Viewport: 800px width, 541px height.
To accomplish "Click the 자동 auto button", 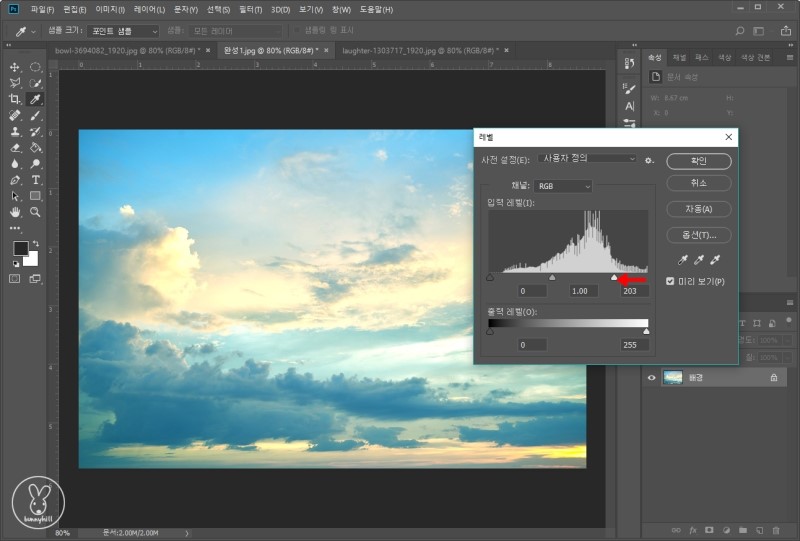I will 698,209.
